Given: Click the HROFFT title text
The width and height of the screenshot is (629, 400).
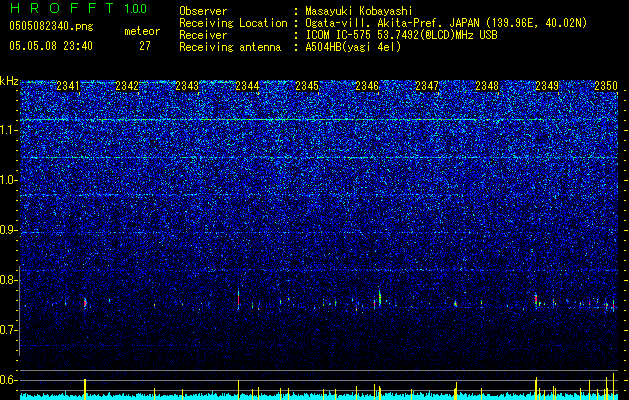Looking at the screenshot, I should [63, 8].
